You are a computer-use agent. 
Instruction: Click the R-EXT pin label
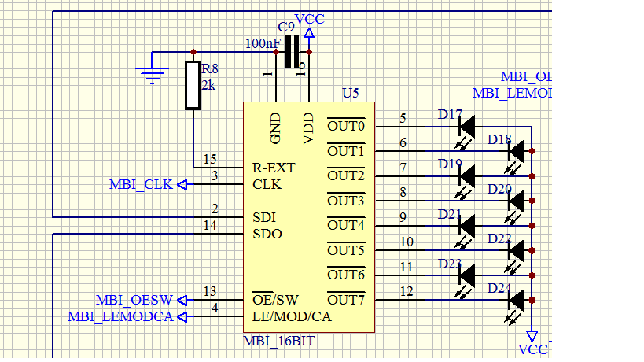(x=274, y=168)
